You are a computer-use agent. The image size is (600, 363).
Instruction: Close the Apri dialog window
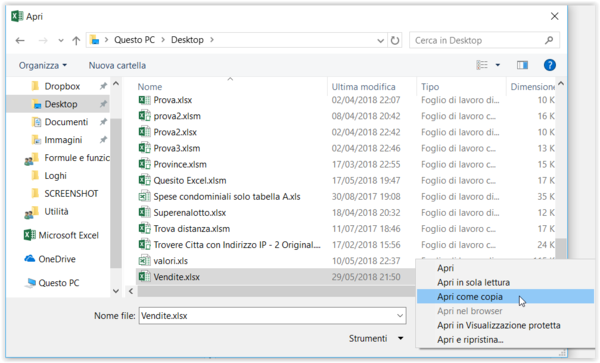point(554,16)
